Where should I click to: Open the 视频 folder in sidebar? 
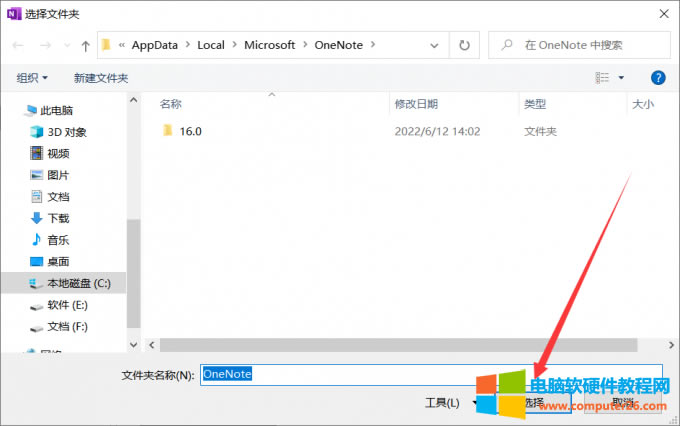[58, 153]
